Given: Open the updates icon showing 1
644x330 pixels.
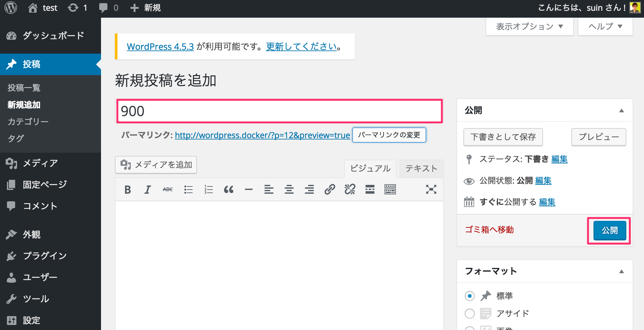Looking at the screenshot, I should tap(77, 8).
